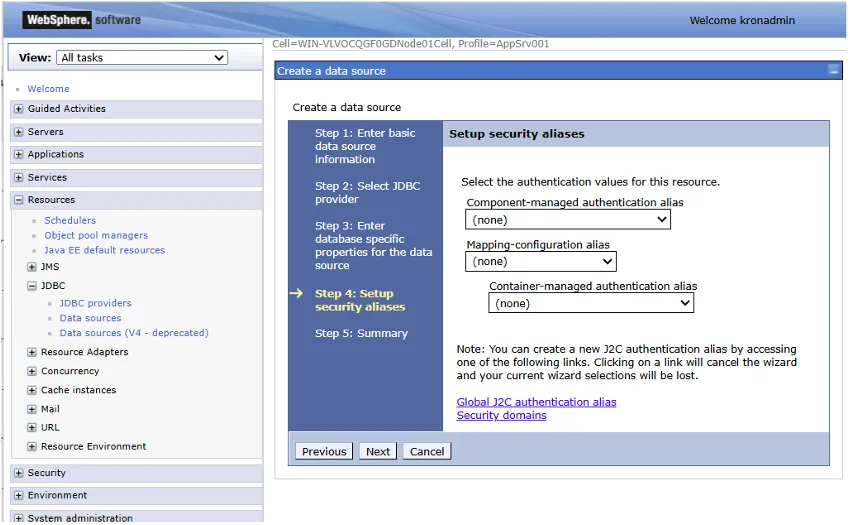Open the JDBC providers link
This screenshot has height=525, width=850.
coord(95,303)
